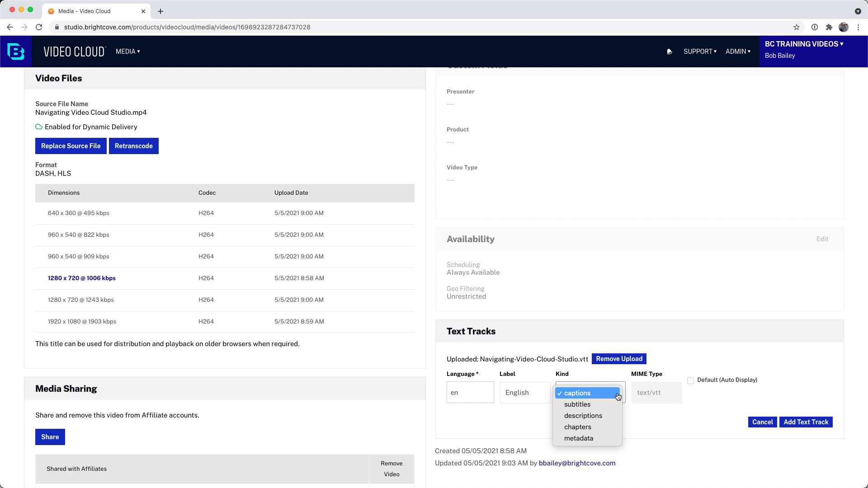Click the browser reload icon

[x=39, y=27]
